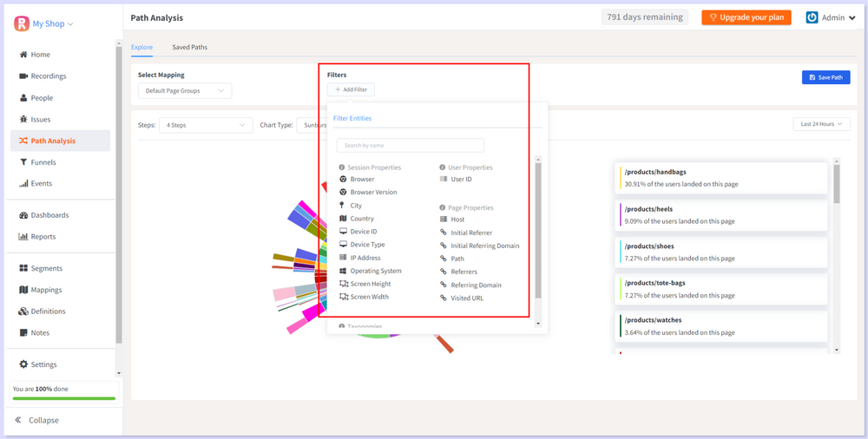Choose Initial Referring Domain filter entity
Screen dimensions: 868x439
pos(479,246)
